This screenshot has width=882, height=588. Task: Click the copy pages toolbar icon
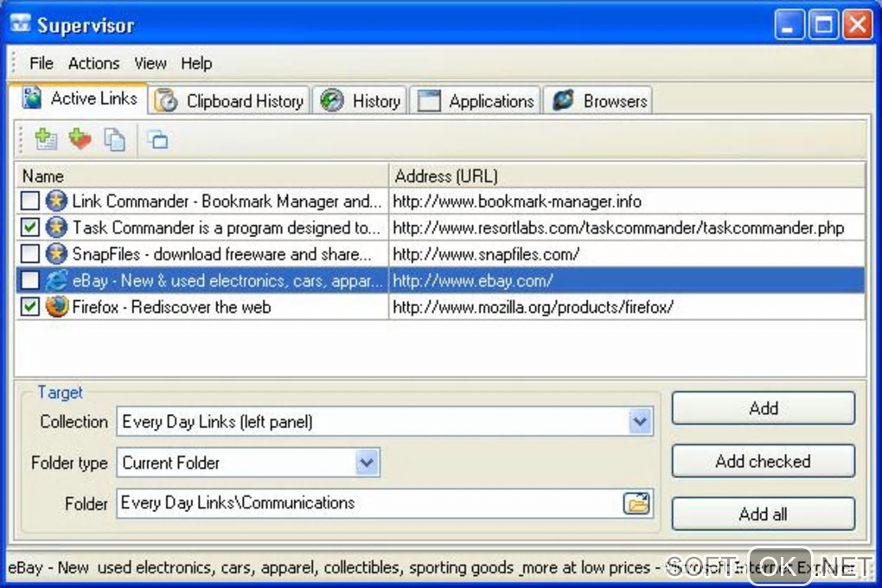pyautogui.click(x=115, y=139)
